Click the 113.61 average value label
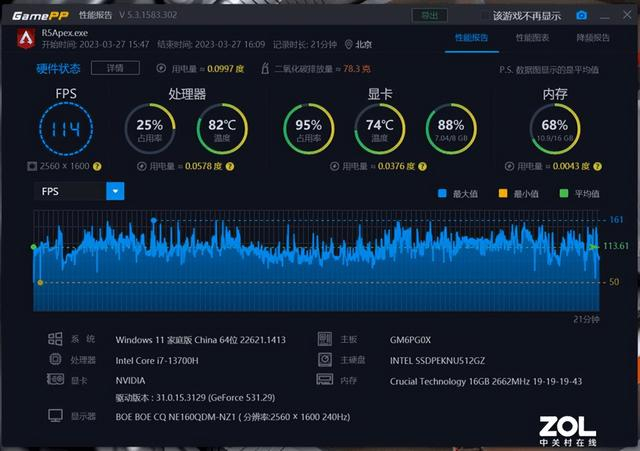The width and height of the screenshot is (640, 451). [x=616, y=246]
